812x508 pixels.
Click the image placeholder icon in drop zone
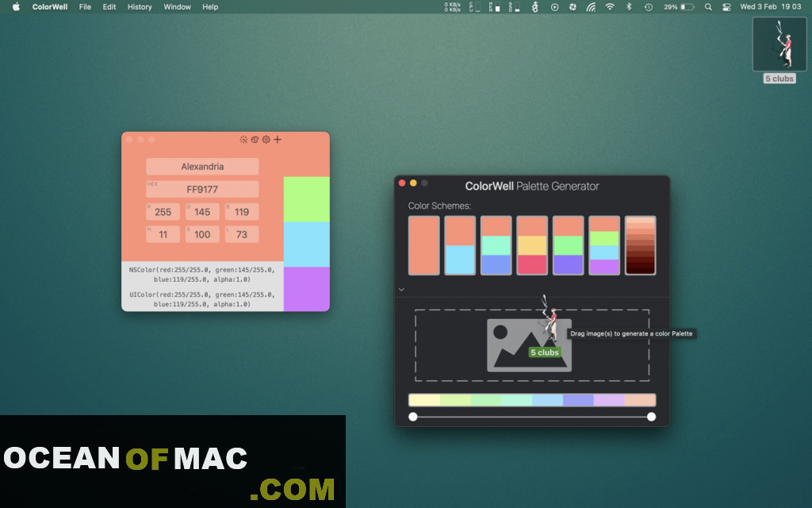point(529,345)
